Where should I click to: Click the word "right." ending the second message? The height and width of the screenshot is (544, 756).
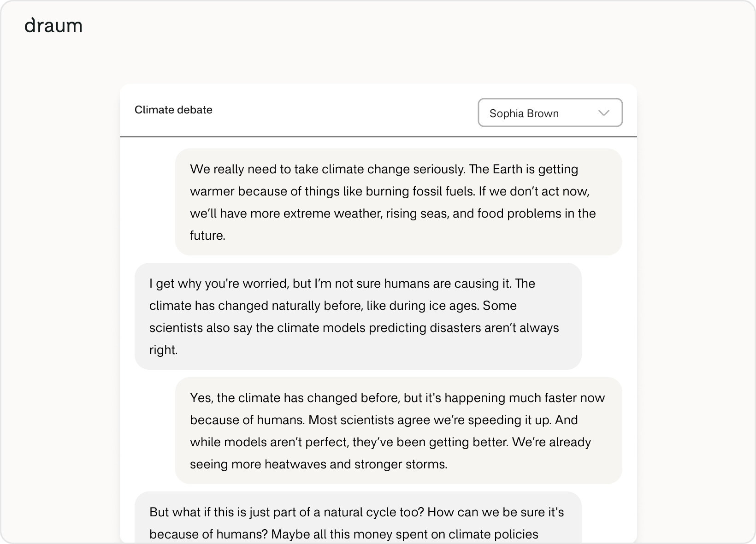(x=163, y=350)
